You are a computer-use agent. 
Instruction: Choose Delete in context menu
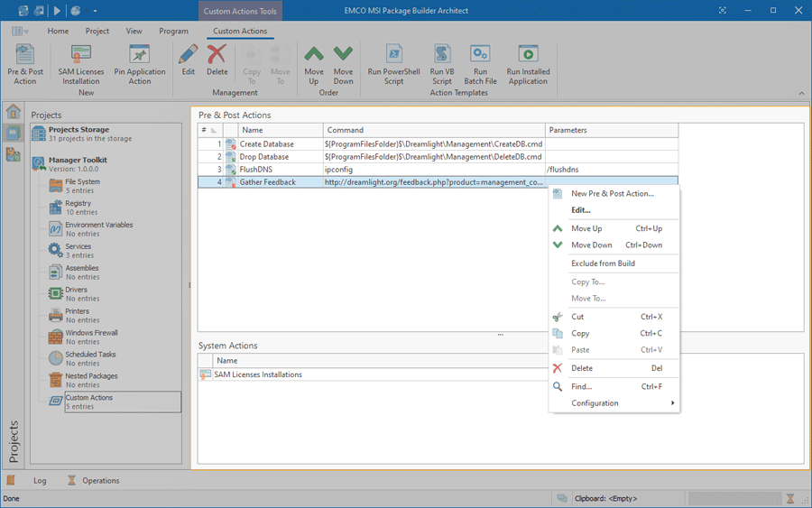pyautogui.click(x=614, y=368)
